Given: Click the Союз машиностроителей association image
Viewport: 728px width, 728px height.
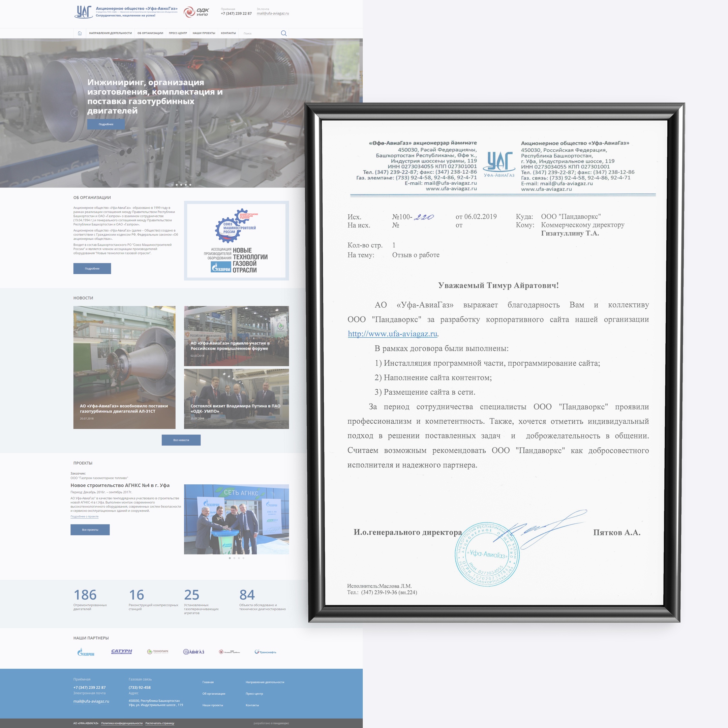Looking at the screenshot, I should pyautogui.click(x=236, y=240).
